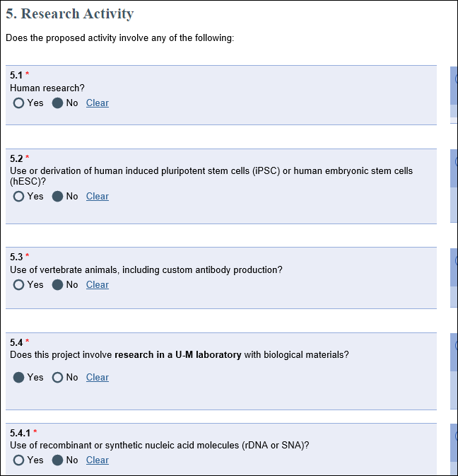
Task: Open the help icon beside question 5.4
Action: pyautogui.click(x=456, y=345)
